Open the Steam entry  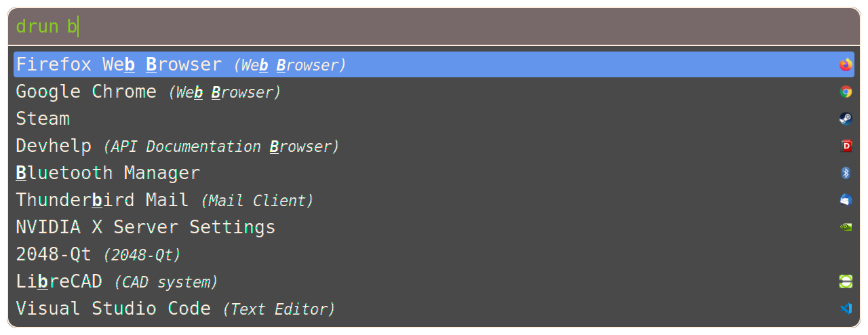(x=43, y=119)
